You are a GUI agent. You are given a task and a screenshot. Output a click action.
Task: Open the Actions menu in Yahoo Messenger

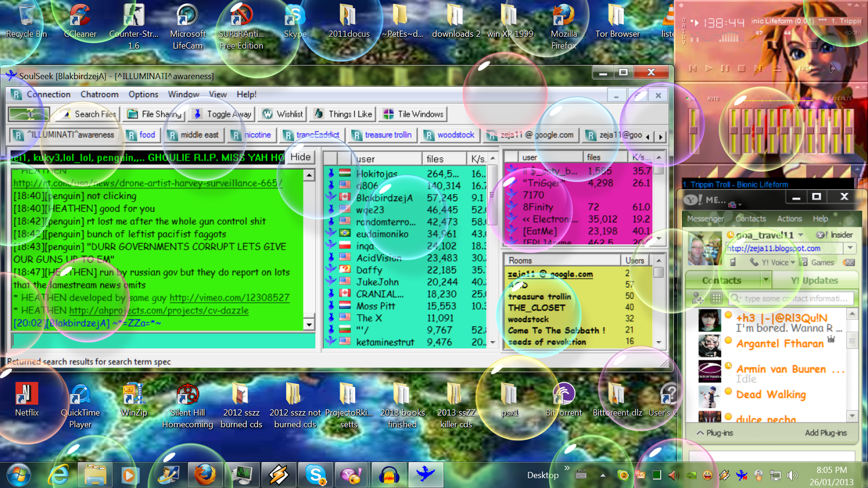coord(789,219)
